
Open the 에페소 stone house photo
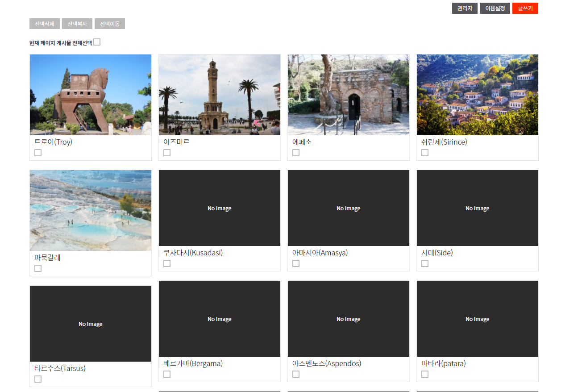(349, 95)
